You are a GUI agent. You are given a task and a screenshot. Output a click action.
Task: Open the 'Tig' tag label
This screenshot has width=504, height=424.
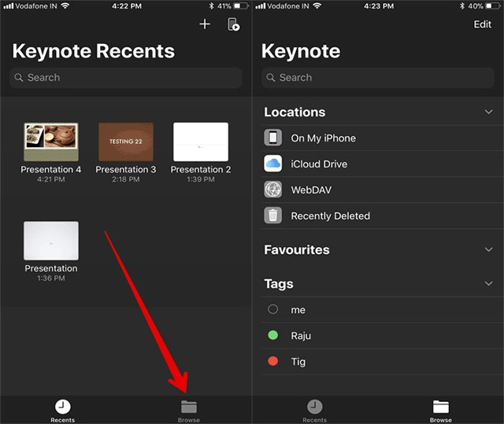(x=298, y=362)
